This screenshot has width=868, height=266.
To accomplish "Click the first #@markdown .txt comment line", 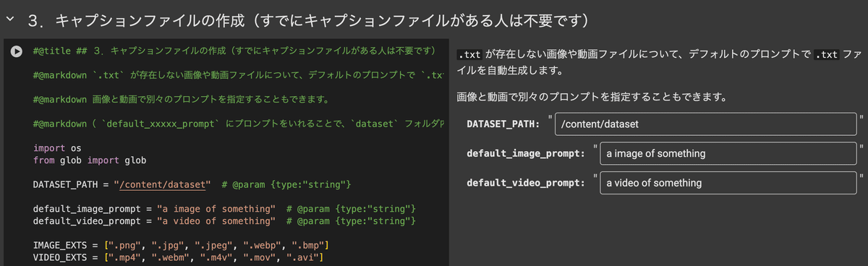I will coord(239,74).
